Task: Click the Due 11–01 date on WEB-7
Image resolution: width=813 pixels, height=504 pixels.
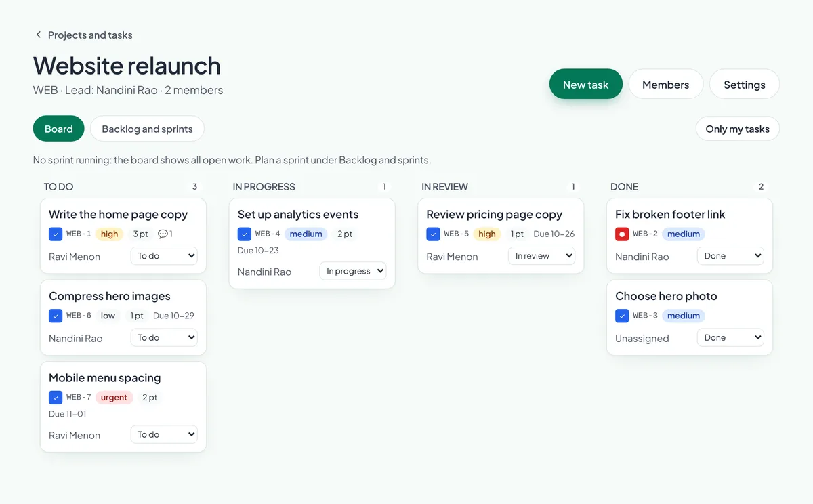Action: point(68,414)
